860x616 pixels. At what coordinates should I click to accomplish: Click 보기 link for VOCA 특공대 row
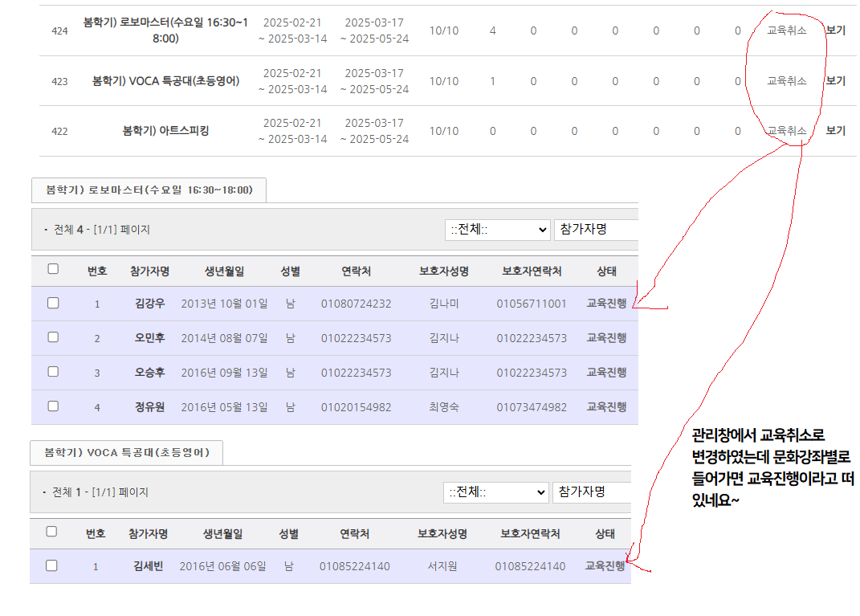[835, 81]
